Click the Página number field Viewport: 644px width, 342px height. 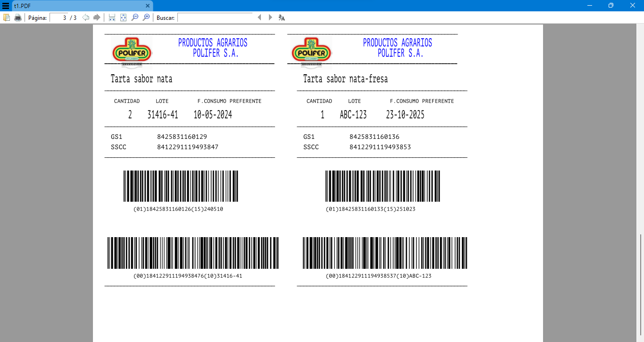coord(59,17)
